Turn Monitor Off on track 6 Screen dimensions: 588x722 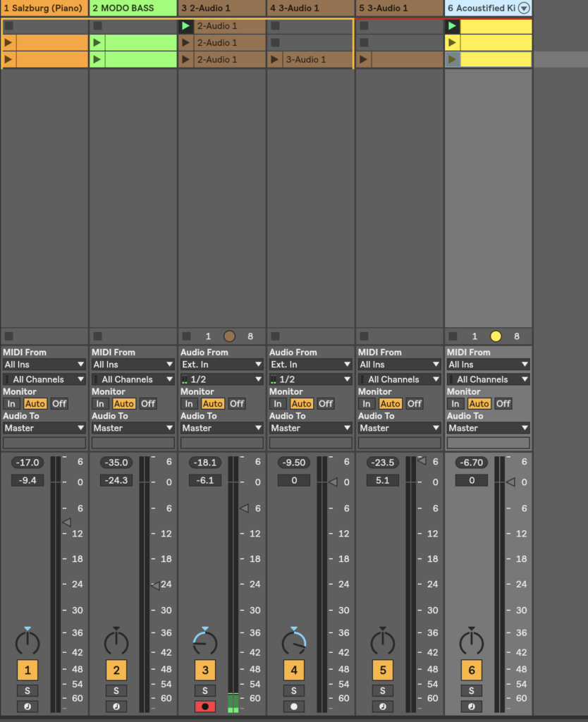pos(503,404)
